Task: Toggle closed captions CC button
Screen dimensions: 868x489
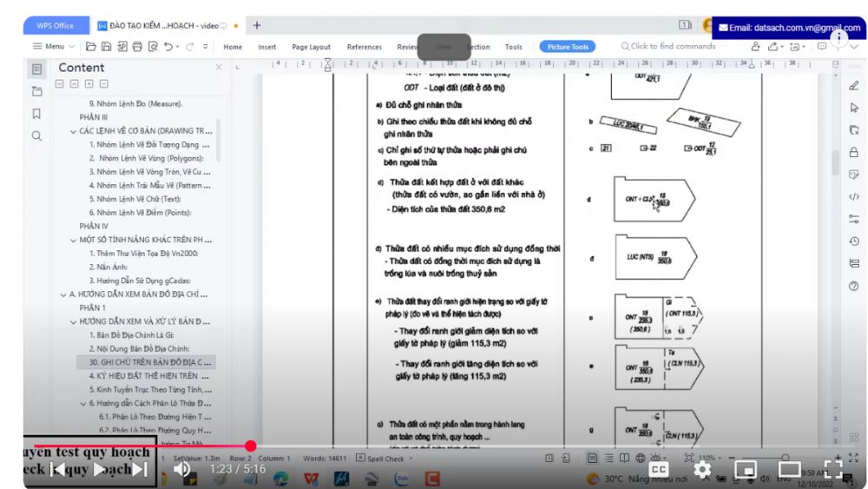Action: tap(658, 470)
